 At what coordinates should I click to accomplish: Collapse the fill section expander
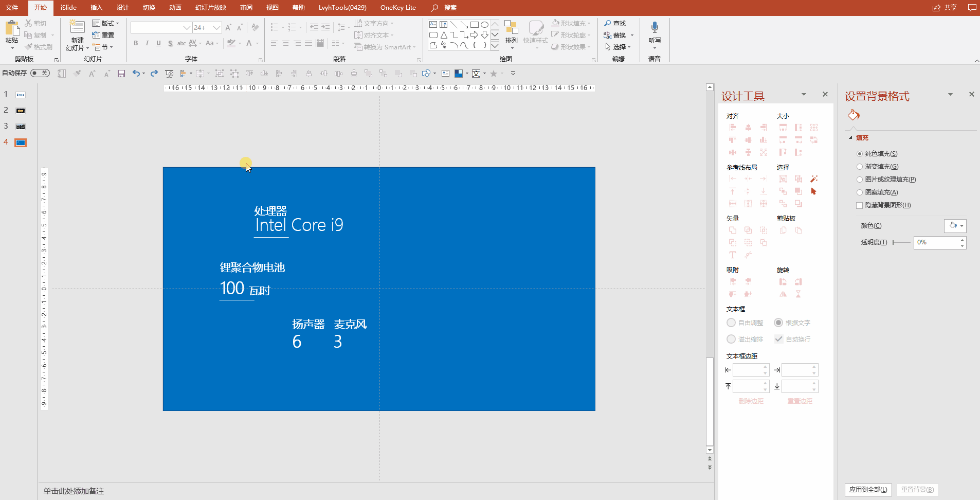tap(850, 138)
